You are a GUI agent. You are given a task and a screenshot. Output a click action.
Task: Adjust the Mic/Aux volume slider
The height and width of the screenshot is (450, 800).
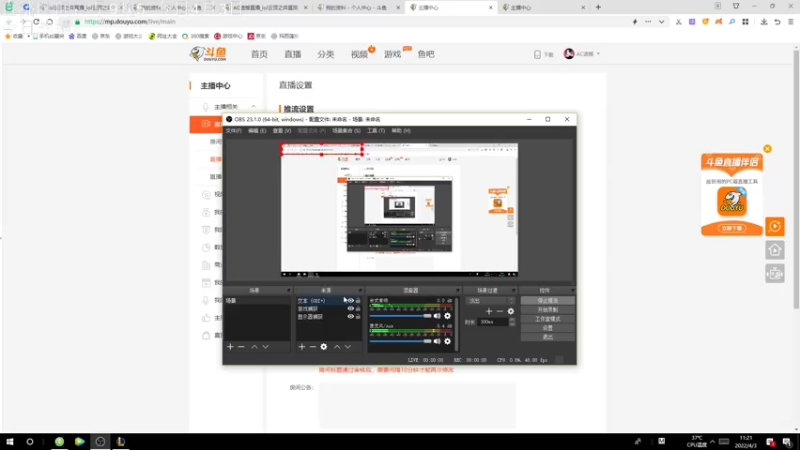401,341
